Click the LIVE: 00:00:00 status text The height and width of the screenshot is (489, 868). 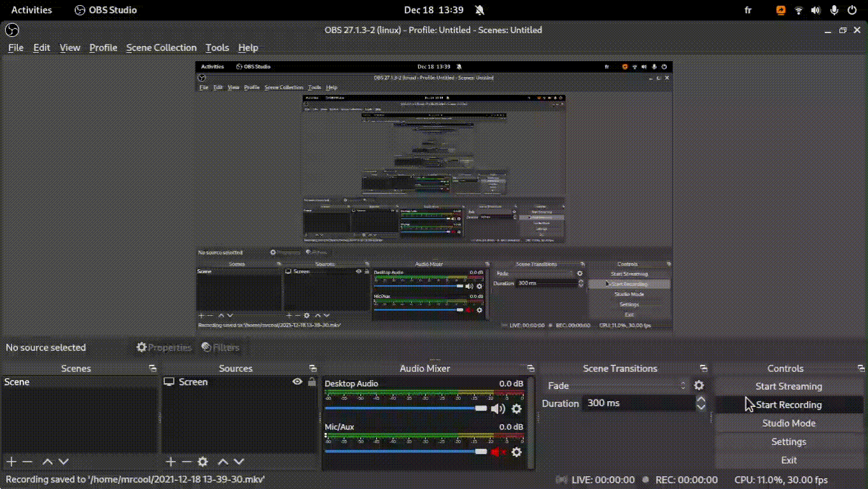(x=603, y=480)
